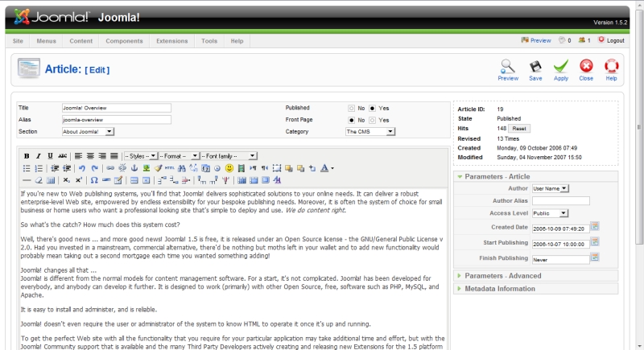Justify text fully
Screen dimensions: 644x350
[114, 156]
